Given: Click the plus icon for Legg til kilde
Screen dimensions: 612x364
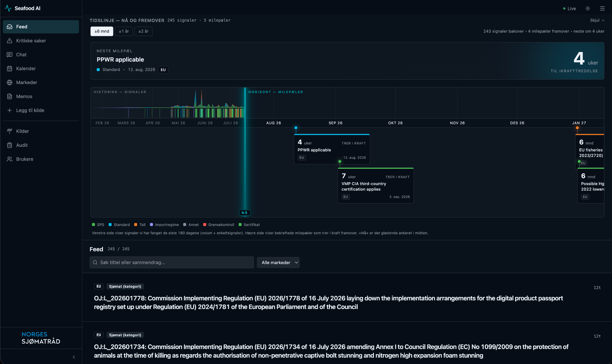Looking at the screenshot, I should (10, 110).
